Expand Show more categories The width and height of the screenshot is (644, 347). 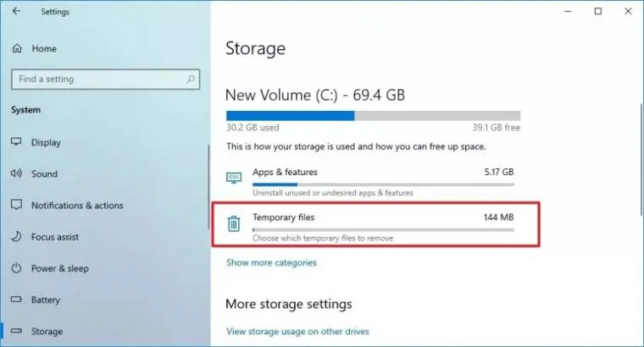click(x=271, y=263)
